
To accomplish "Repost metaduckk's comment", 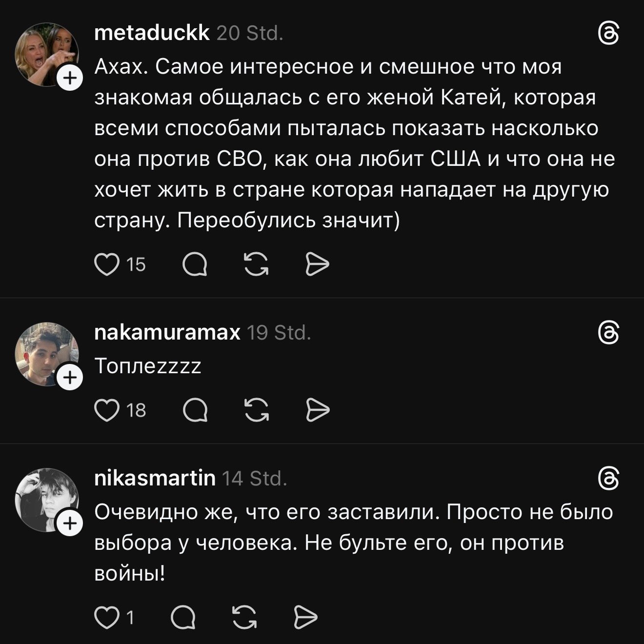I will (257, 265).
